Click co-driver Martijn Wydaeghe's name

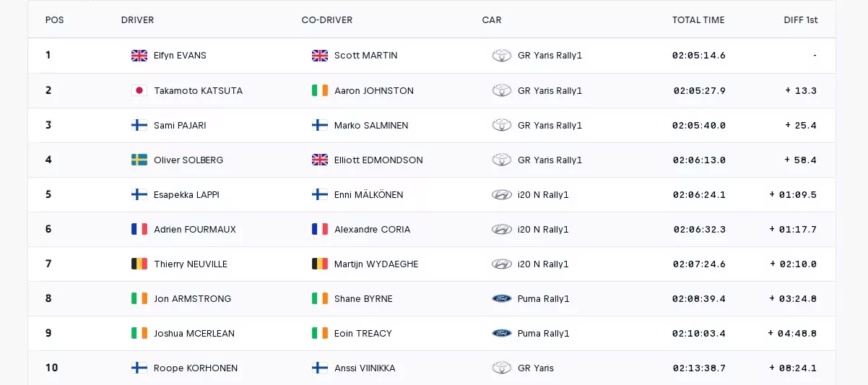pos(376,264)
